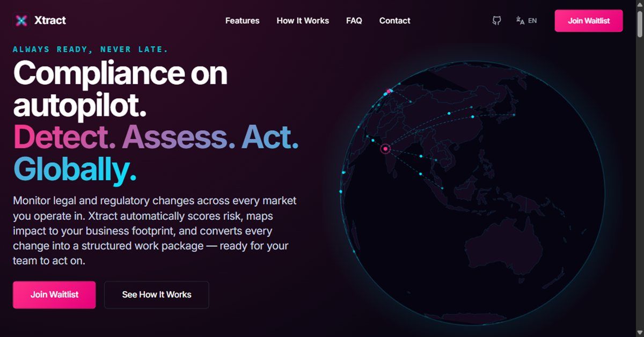The height and width of the screenshot is (337, 644).
Task: Click the Join Waitlist button below the paragraph
Action: [54, 295]
